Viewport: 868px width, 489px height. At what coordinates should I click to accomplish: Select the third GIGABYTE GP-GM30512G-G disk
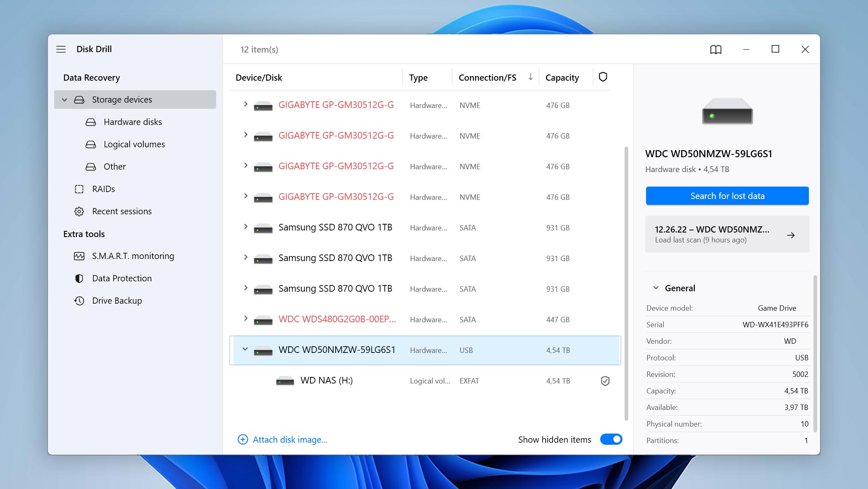coord(425,166)
